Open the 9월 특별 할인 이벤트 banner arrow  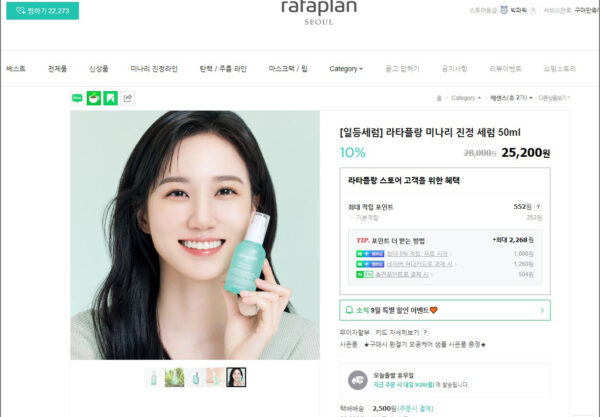[542, 310]
